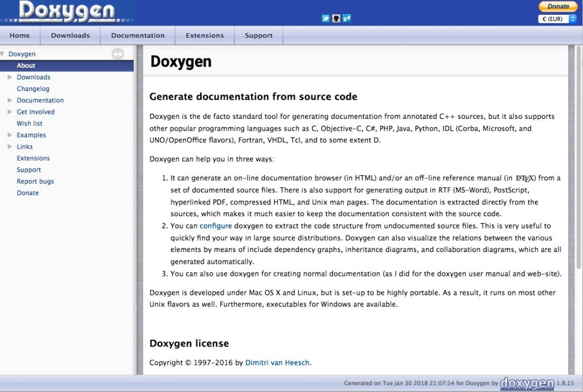The image size is (583, 392).
Task: Select Changelog in the sidebar
Action: 33,88
